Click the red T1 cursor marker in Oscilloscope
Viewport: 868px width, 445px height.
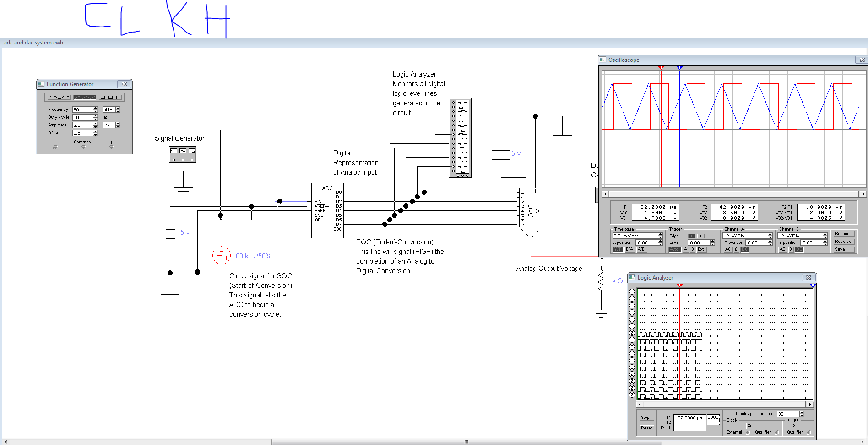[661, 67]
